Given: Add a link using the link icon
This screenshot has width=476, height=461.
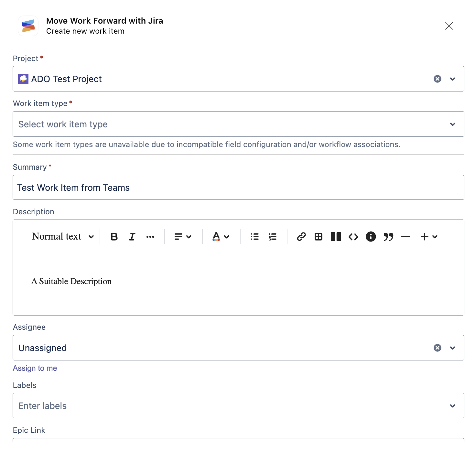Looking at the screenshot, I should pos(301,237).
